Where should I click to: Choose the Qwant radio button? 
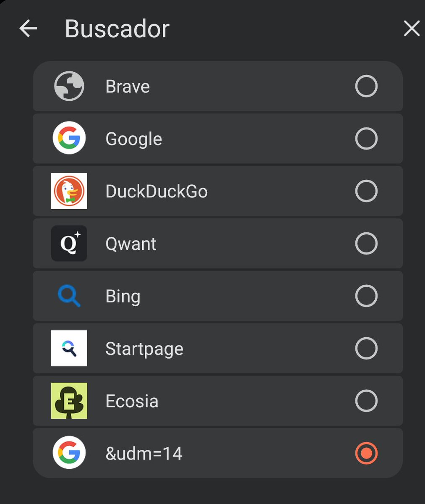(366, 243)
